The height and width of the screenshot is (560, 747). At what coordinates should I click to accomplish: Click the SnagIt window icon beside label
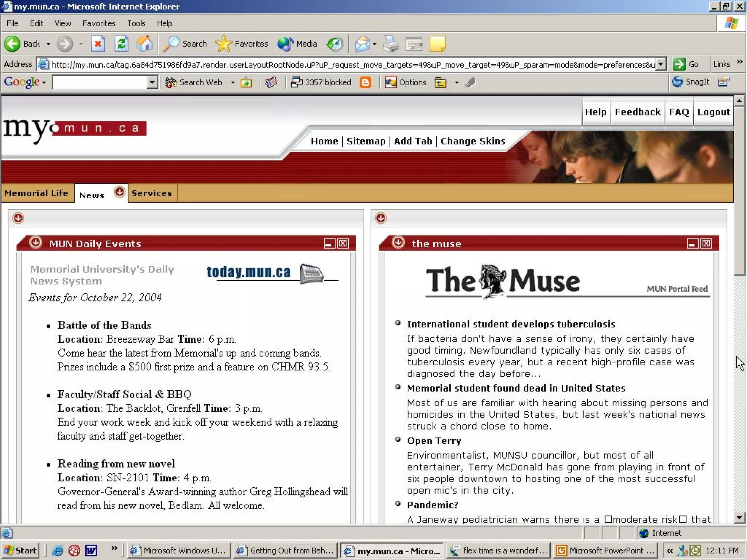723,82
